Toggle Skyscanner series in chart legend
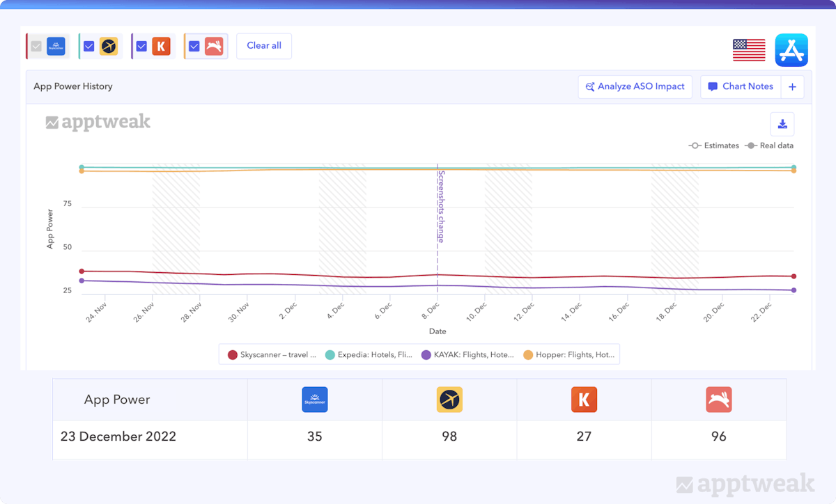The height and width of the screenshot is (504, 836). point(272,355)
